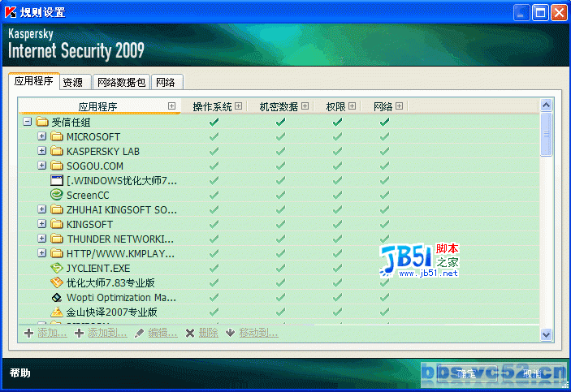The height and width of the screenshot is (392, 571).
Task: Click the Kaspersky K logo in title bar
Action: click(11, 12)
